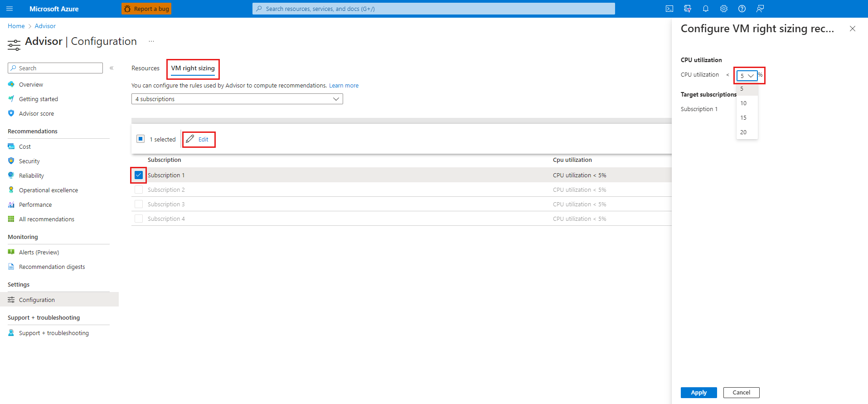This screenshot has width=868, height=404.
Task: Open the Help question mark icon
Action: click(x=742, y=9)
